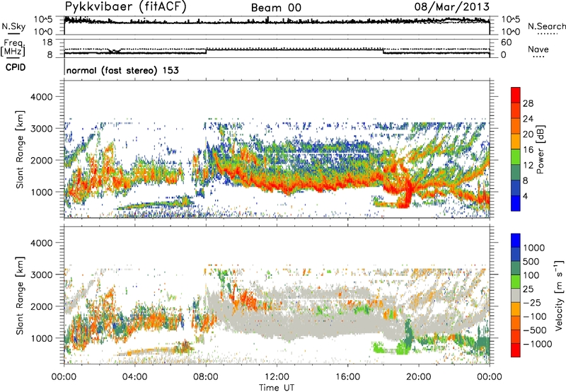Image resolution: width=566 pixels, height=392 pixels.
Task: Click the 'N.Sky' legend label
Action: coord(13,26)
